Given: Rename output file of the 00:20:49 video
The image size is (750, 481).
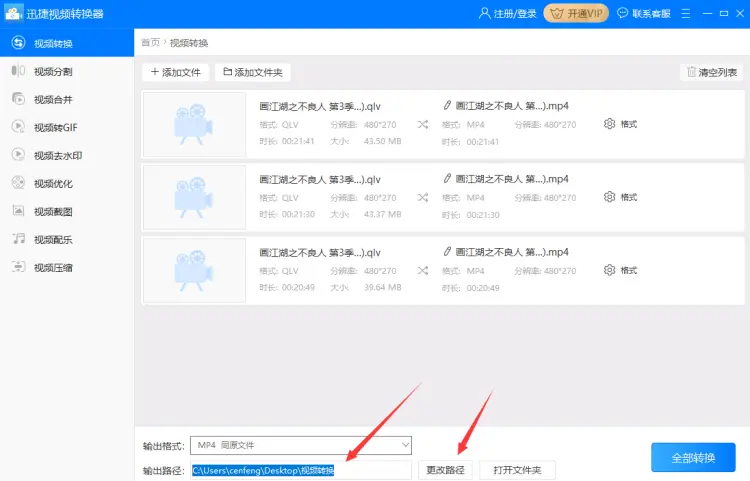Looking at the screenshot, I should (x=447, y=251).
